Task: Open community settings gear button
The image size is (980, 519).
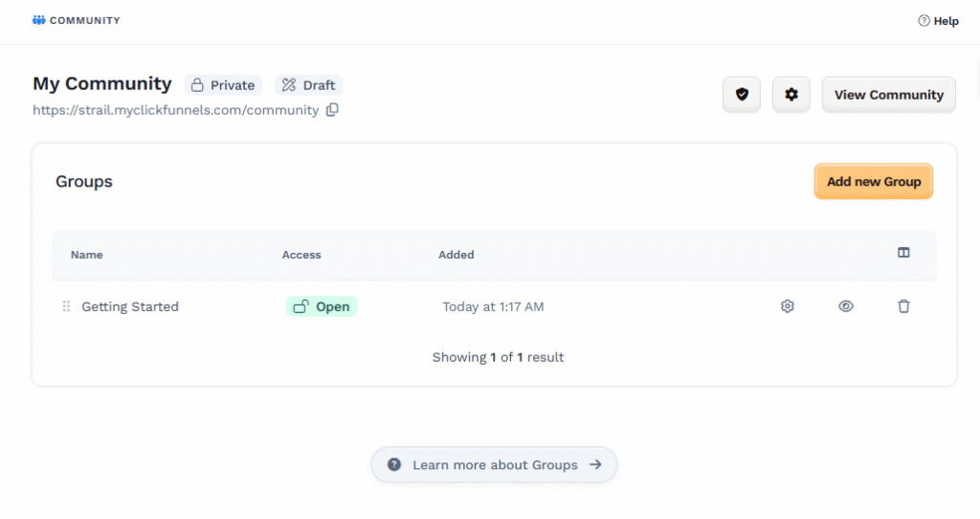Action: tap(791, 95)
